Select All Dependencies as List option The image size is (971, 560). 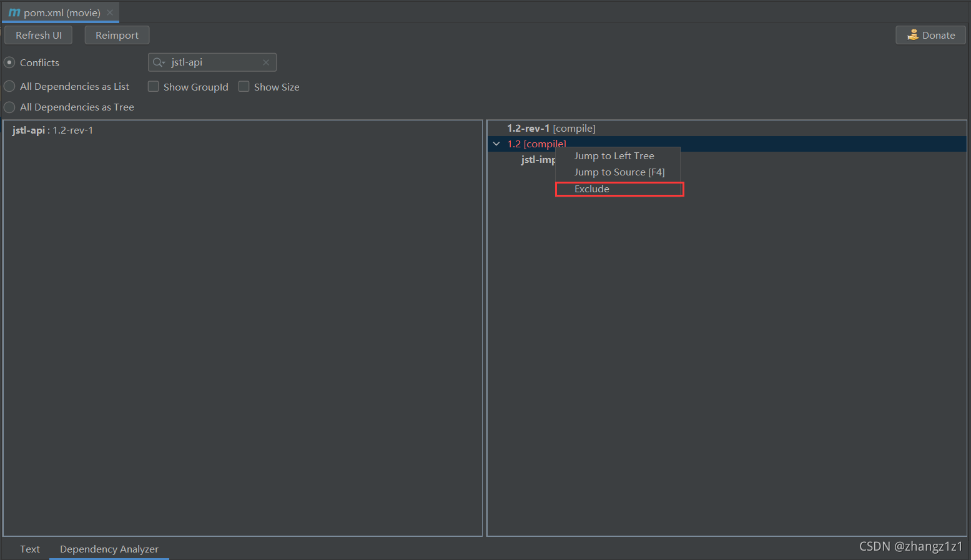(x=9, y=86)
